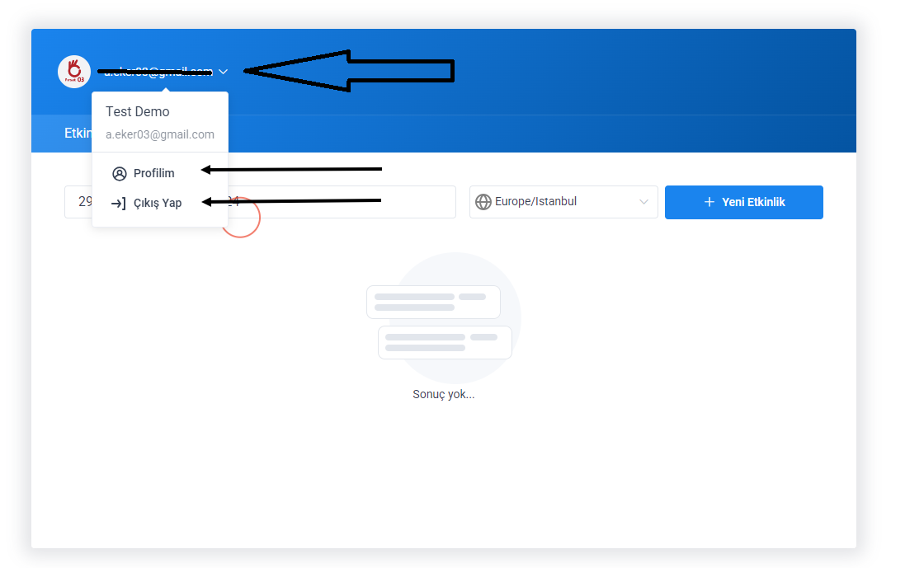This screenshot has width=924, height=568.
Task: Click the globe icon in timezone selector
Action: (483, 202)
